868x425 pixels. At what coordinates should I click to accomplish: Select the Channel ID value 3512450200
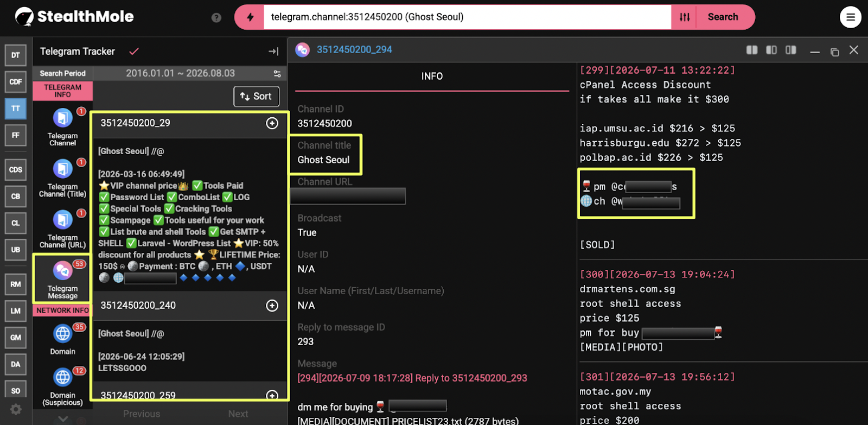click(325, 124)
